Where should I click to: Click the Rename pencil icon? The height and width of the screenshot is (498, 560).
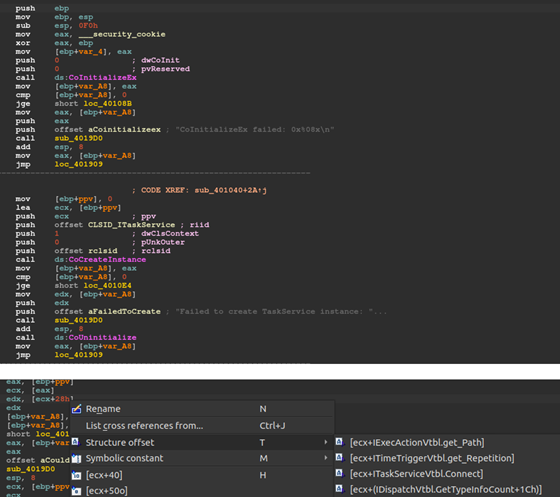click(x=76, y=409)
